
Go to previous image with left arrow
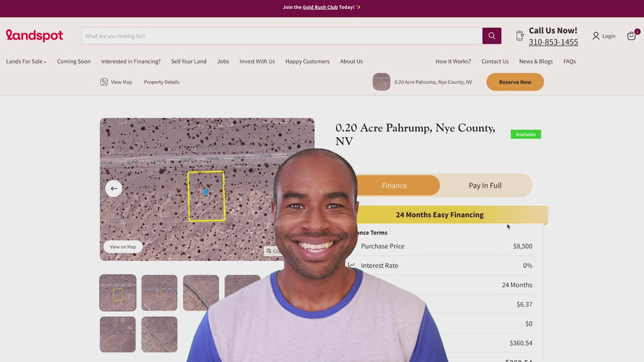114,189
